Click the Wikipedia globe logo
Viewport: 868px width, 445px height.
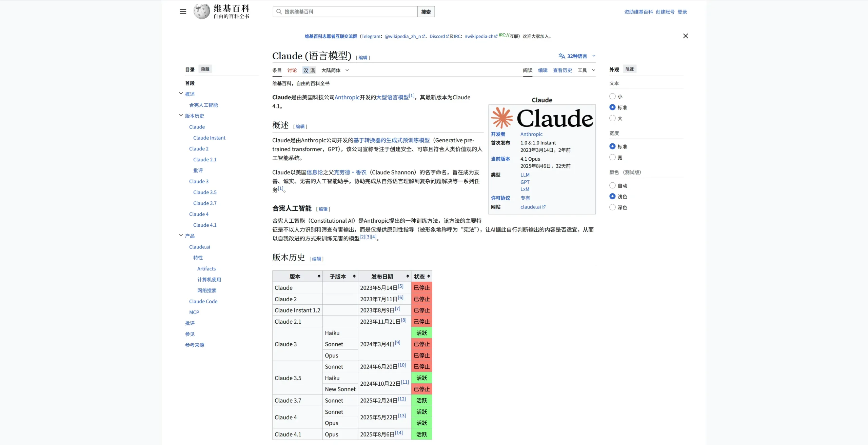tap(202, 12)
